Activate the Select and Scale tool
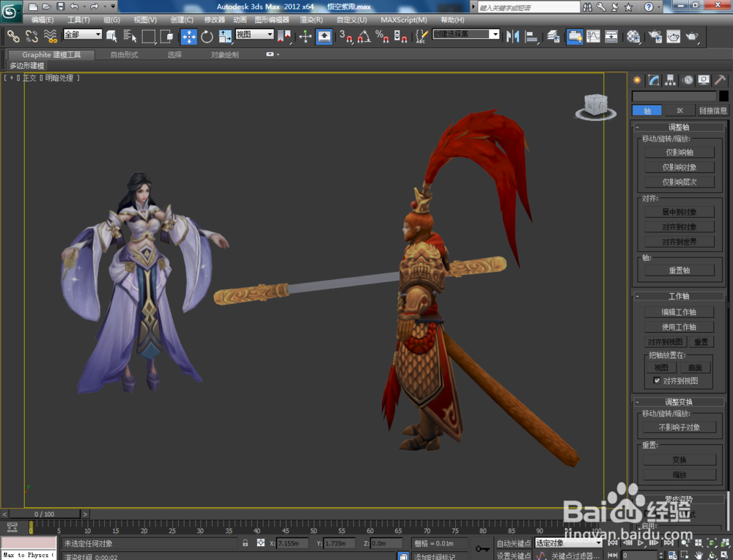The image size is (733, 560). (225, 36)
